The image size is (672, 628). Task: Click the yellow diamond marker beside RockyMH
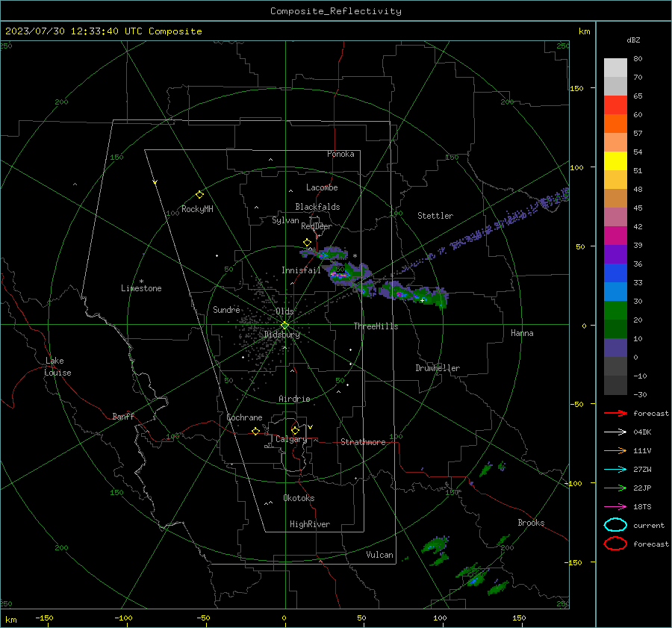199,195
